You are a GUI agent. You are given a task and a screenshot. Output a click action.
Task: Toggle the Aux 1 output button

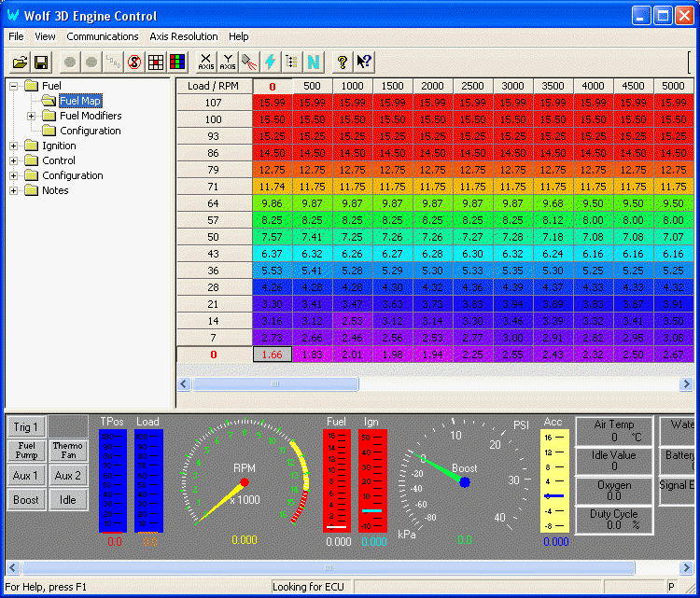tap(26, 476)
